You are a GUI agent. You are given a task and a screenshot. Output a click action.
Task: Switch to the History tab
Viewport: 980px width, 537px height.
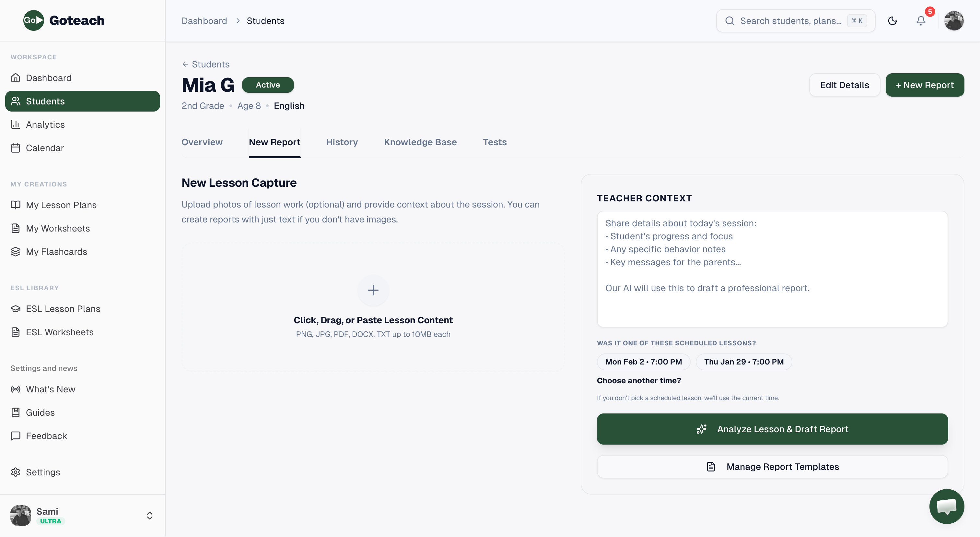tap(342, 142)
